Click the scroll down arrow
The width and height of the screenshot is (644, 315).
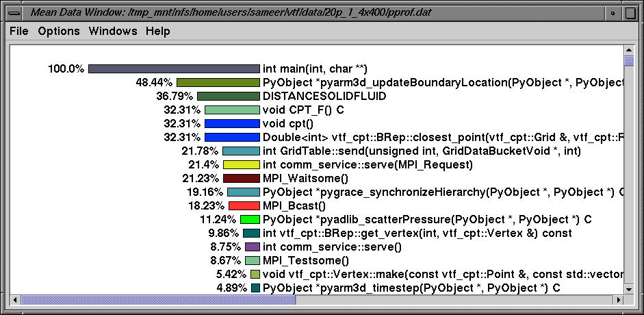[628, 288]
